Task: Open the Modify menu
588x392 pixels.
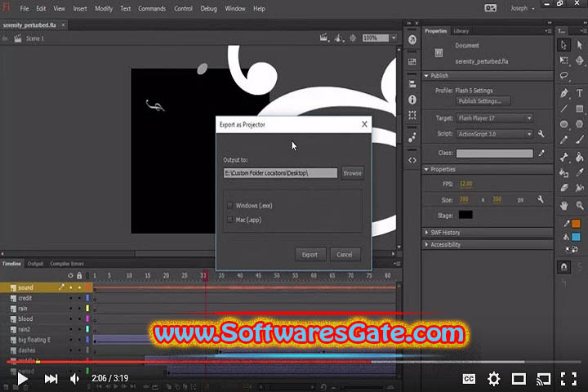Action: [104, 8]
